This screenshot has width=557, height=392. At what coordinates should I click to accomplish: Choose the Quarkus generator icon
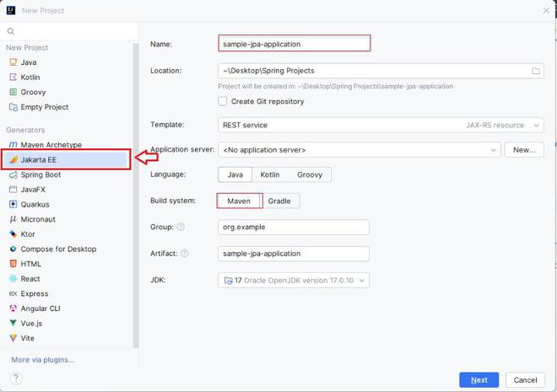pos(13,204)
